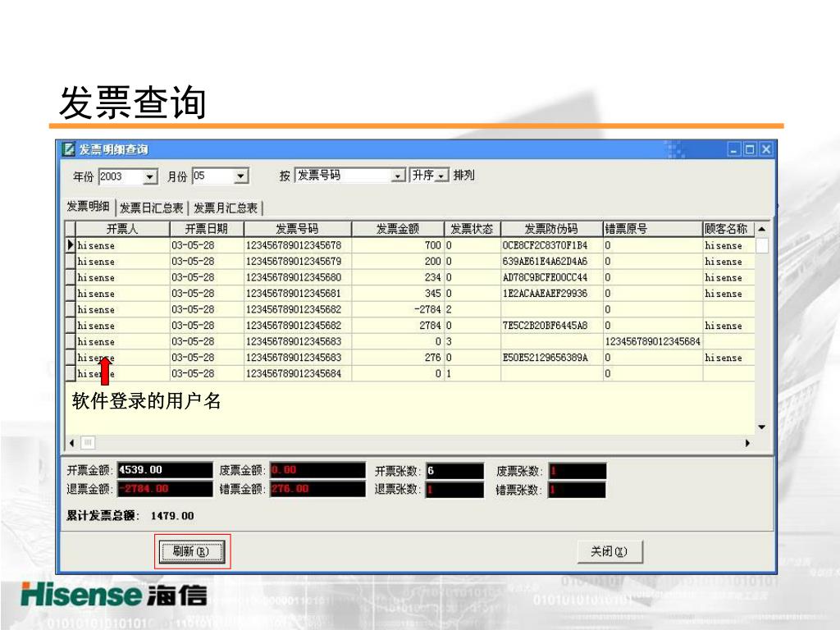Switch to the 发票日汇总表 tab

coord(152,208)
